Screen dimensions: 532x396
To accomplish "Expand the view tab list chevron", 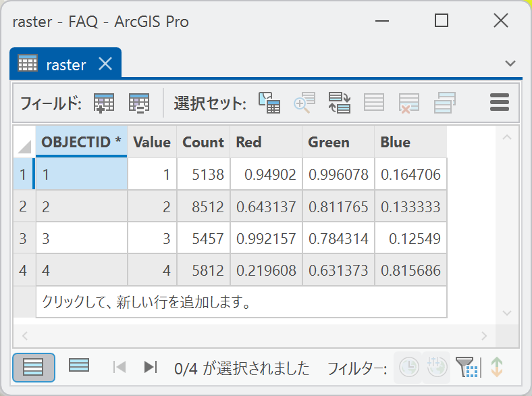I will pos(510,64).
